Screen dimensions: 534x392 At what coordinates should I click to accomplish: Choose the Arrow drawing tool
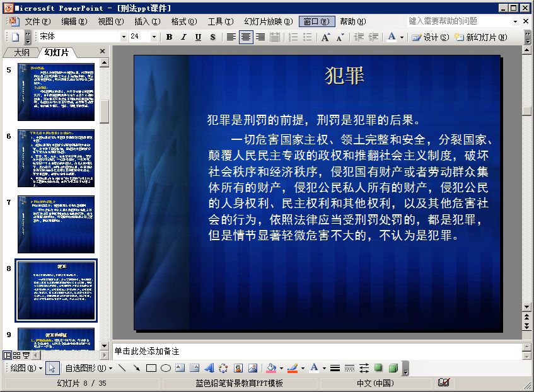[x=136, y=368]
